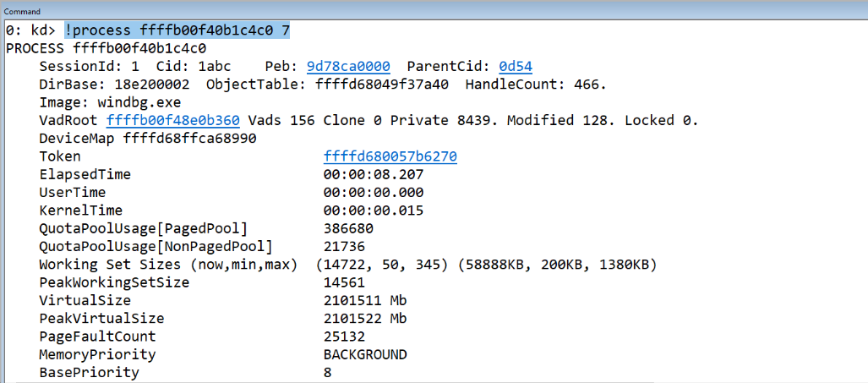Image resolution: width=868 pixels, height=383 pixels.
Task: Click the MemoryPriority value BACKGROUND
Action: [x=365, y=354]
